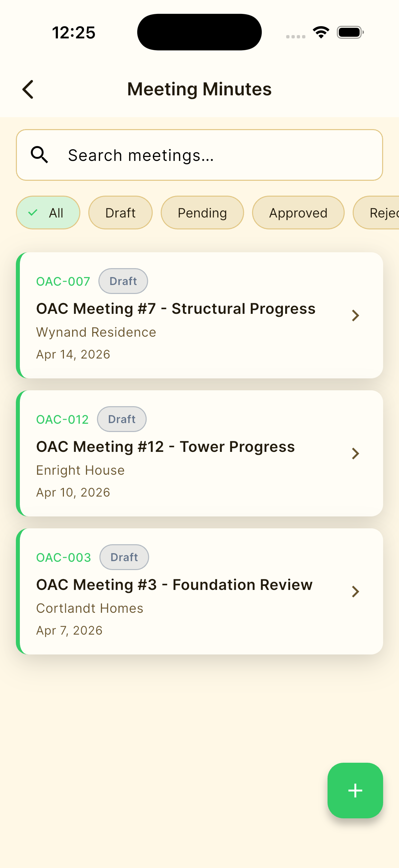The image size is (399, 868).
Task: Tap the green plus add button
Action: [x=355, y=790]
